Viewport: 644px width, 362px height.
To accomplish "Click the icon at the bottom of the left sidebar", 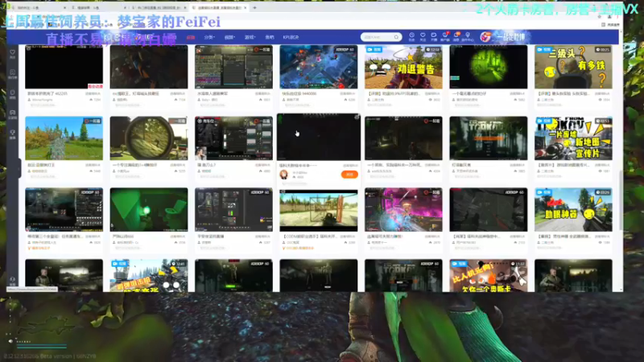I will click(x=13, y=281).
